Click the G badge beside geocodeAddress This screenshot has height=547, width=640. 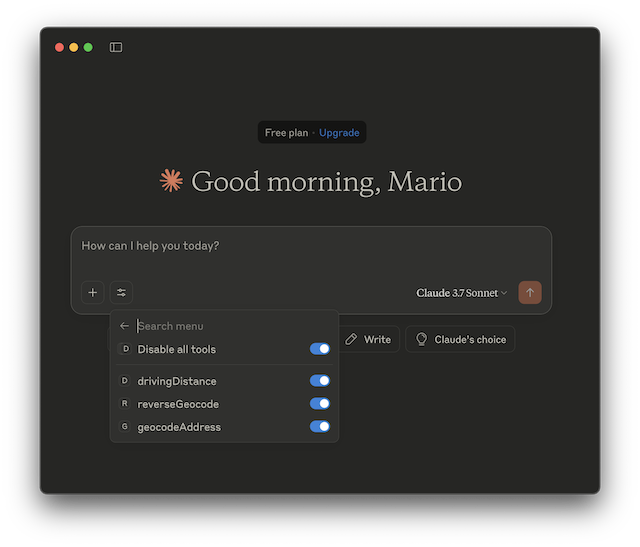124,426
